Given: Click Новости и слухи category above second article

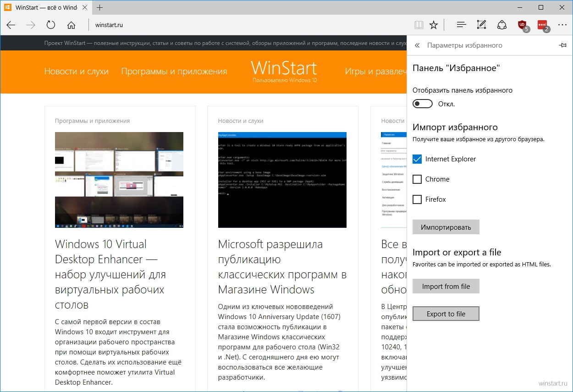Looking at the screenshot, I should tap(241, 121).
